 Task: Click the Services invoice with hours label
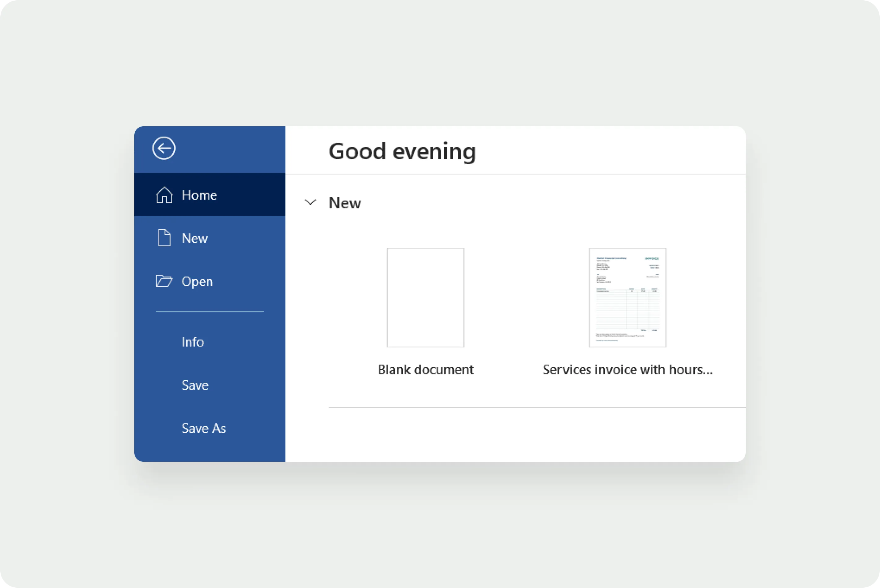(x=627, y=370)
